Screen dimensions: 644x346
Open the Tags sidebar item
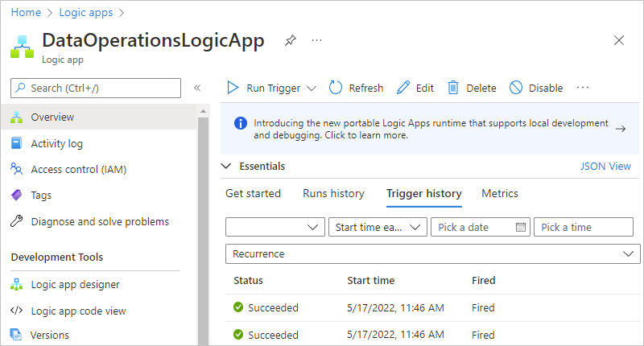pos(41,195)
